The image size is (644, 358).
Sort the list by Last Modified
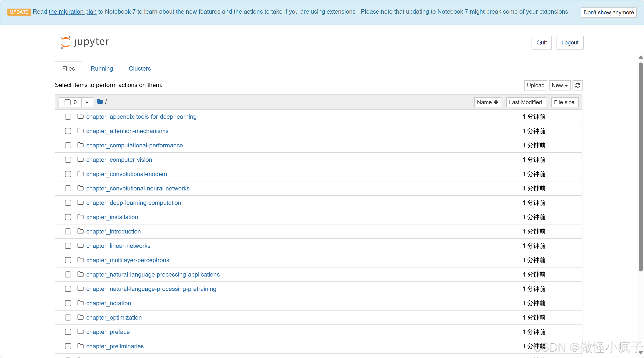(526, 102)
